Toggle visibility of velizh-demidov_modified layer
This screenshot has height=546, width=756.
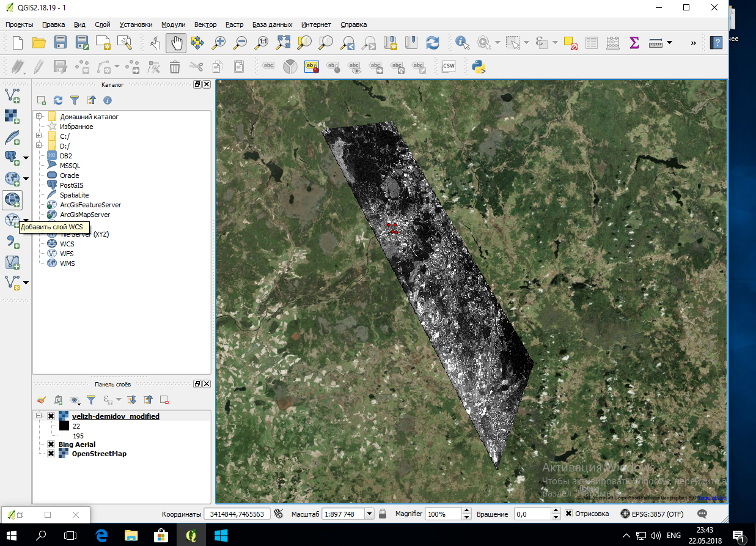pos(51,416)
